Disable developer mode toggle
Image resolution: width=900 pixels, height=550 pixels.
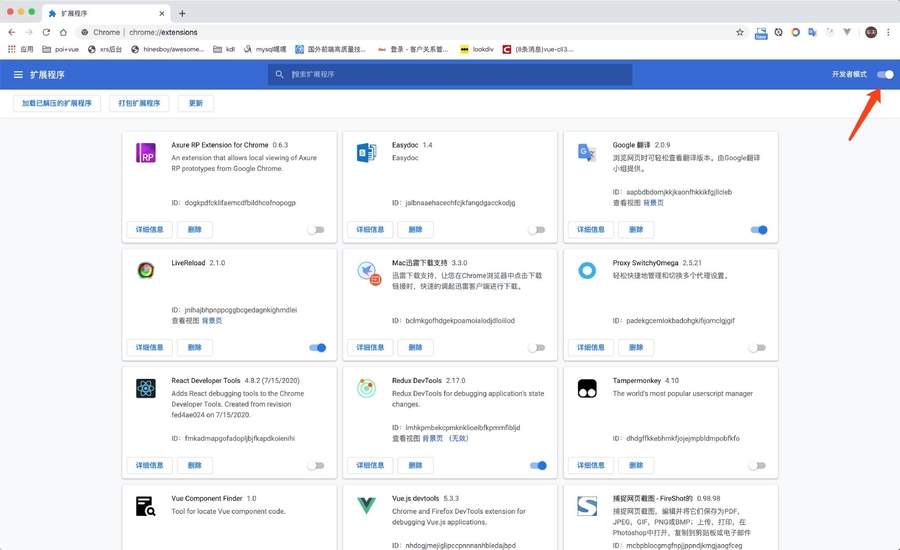pos(885,75)
